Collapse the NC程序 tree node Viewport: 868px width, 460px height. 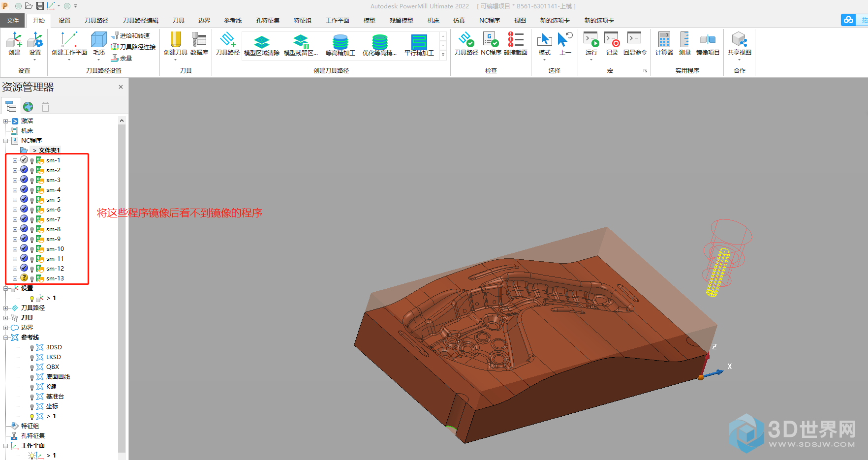coord(6,141)
